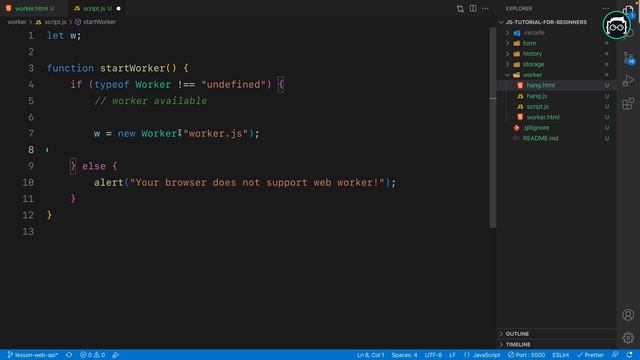This screenshot has height=360, width=640.
Task: Click the else keyword on line 9
Action: 94,166
